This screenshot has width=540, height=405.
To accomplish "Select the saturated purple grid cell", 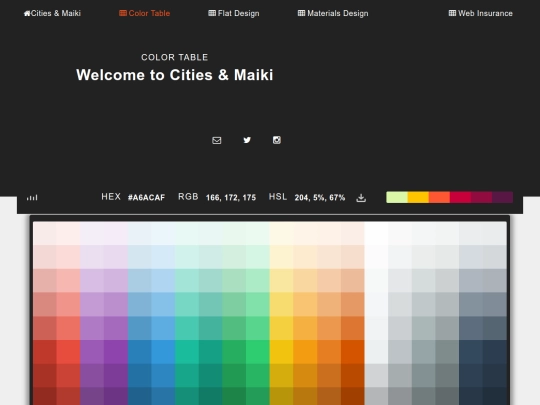I will pyautogui.click(x=116, y=352).
